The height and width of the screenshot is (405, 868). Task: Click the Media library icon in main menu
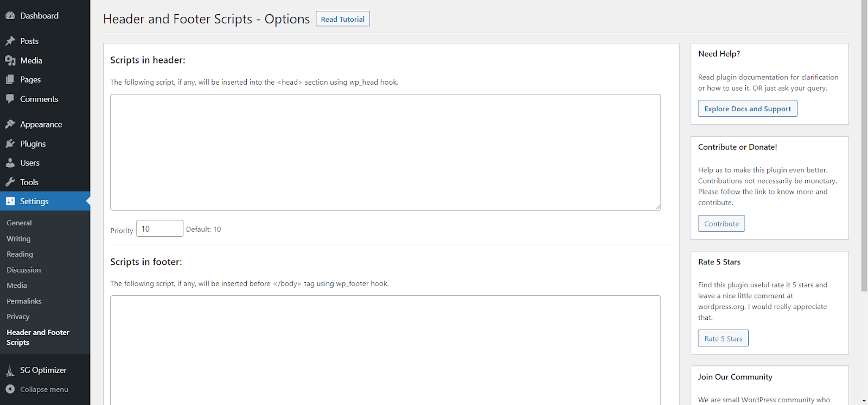(10, 60)
